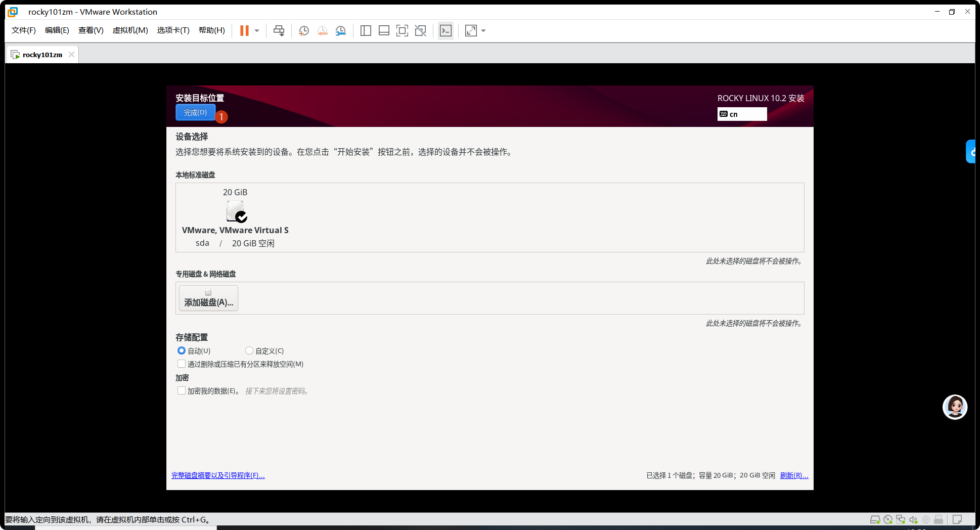980x530 pixels.
Task: Toggle the thumbnail bar at the bottom
Action: coord(384,31)
